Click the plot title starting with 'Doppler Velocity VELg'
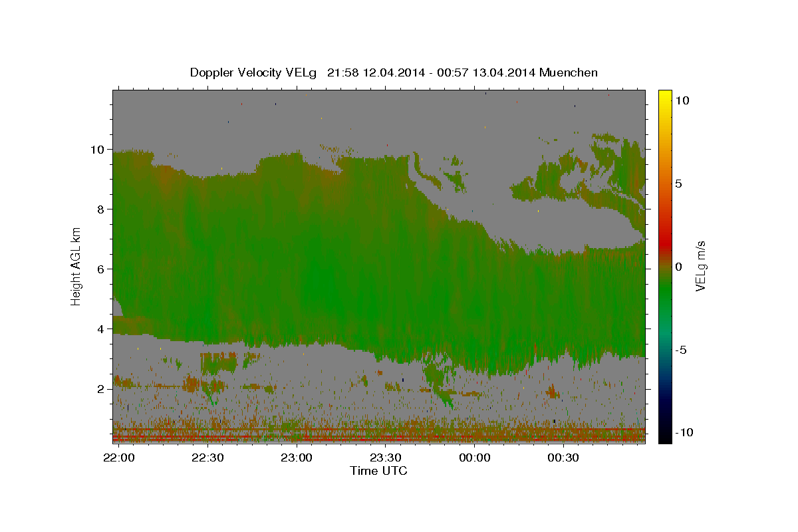Image resolution: width=798 pixels, height=532 pixels. (394, 72)
